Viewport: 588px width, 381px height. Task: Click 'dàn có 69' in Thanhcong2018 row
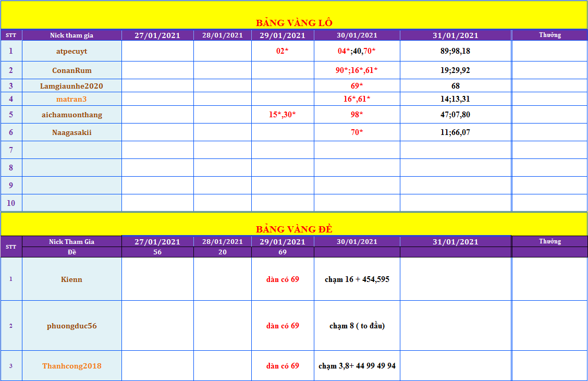point(283,366)
